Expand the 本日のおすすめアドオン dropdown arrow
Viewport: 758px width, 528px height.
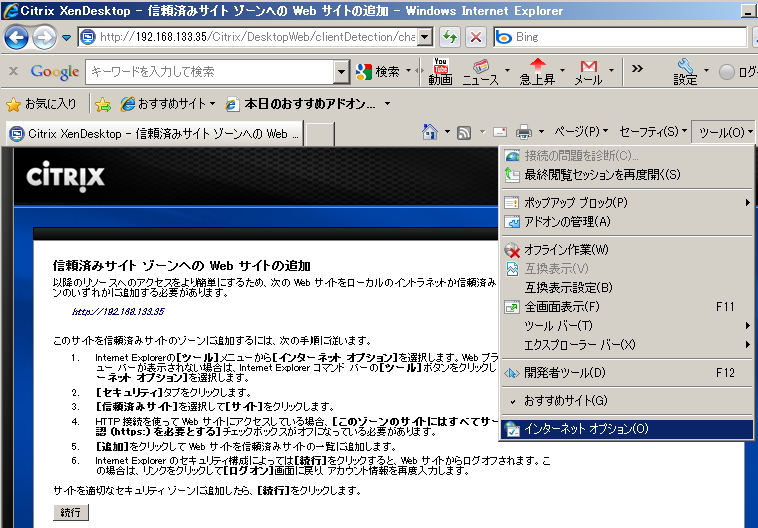(387, 104)
